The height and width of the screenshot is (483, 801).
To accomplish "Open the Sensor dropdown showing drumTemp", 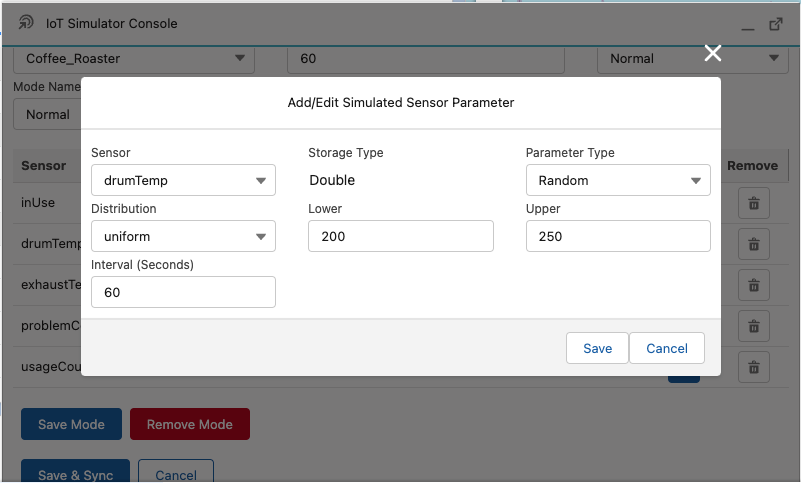I will point(183,180).
